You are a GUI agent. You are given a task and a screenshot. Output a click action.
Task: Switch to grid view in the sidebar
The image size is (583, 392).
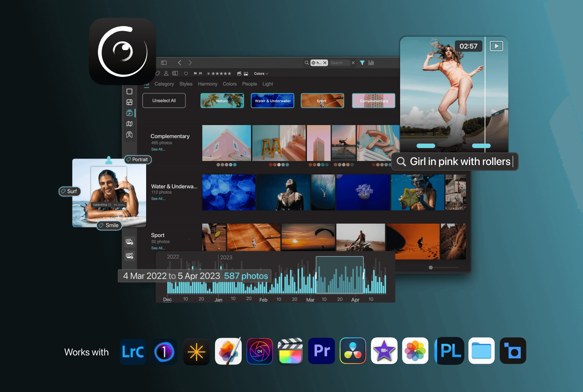[130, 102]
